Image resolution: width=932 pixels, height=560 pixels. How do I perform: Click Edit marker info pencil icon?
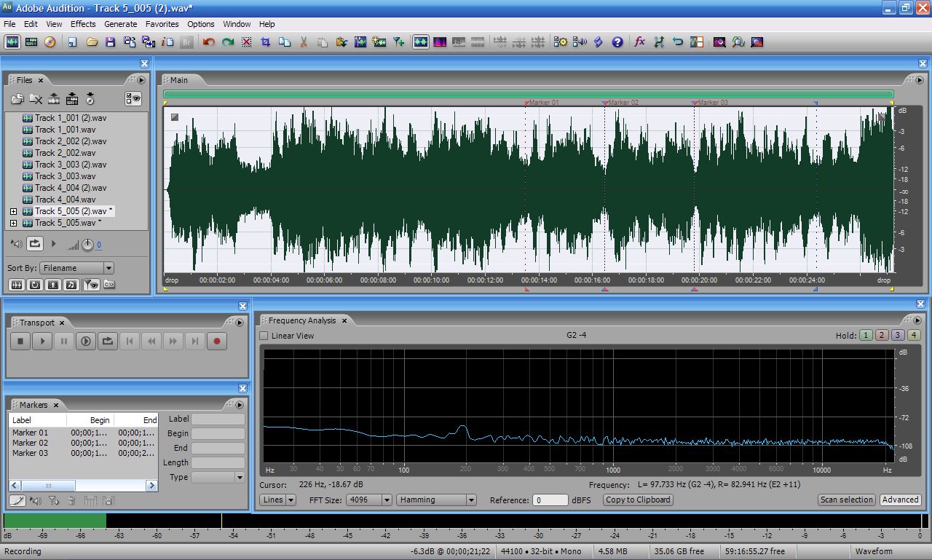pyautogui.click(x=17, y=500)
